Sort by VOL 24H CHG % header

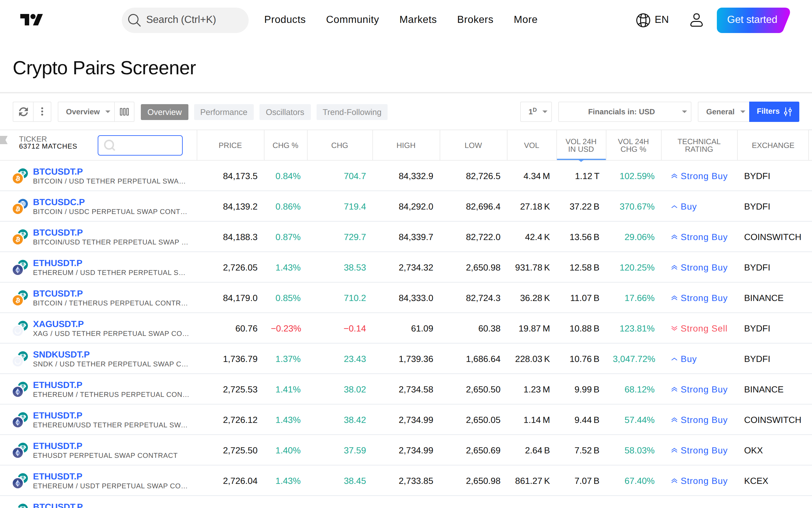pos(633,145)
